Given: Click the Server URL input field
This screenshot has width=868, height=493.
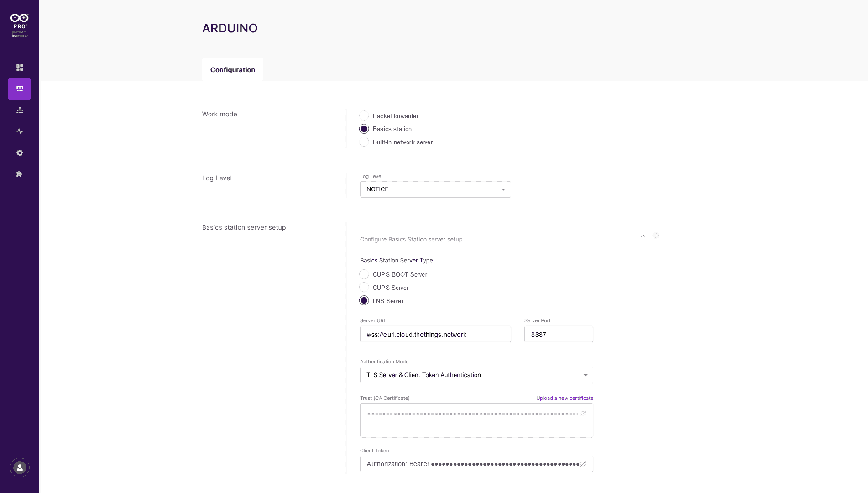Looking at the screenshot, I should [x=435, y=335].
